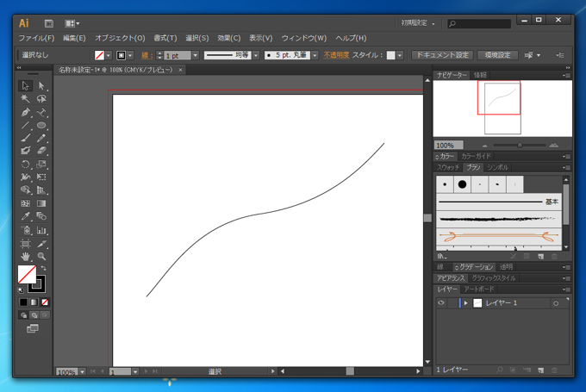Click the search field in title bar

pyautogui.click(x=479, y=23)
